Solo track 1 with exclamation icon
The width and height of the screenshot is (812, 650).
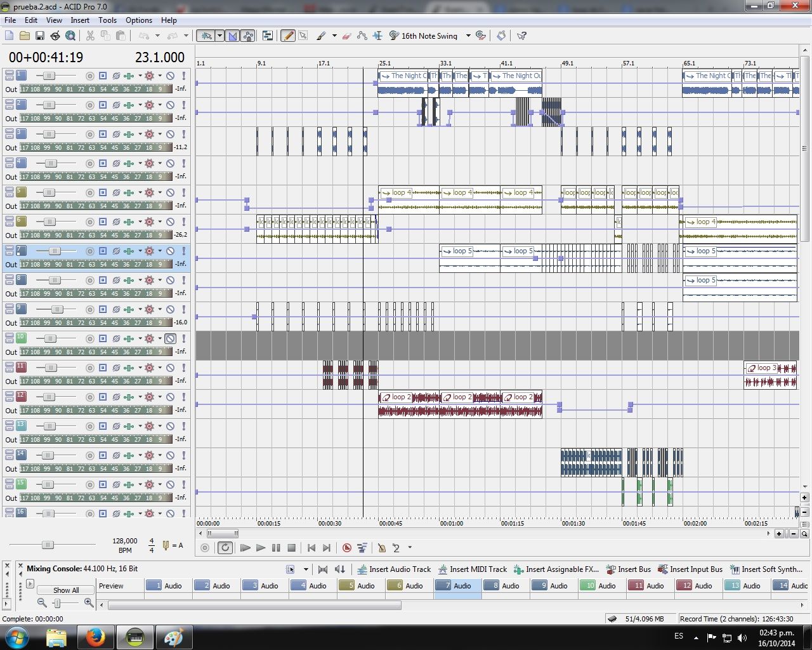click(x=184, y=76)
